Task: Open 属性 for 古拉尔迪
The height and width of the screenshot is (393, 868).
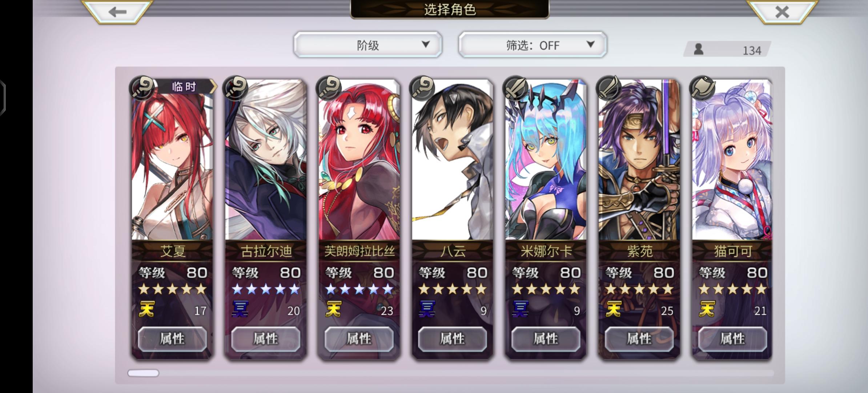Action: [266, 339]
